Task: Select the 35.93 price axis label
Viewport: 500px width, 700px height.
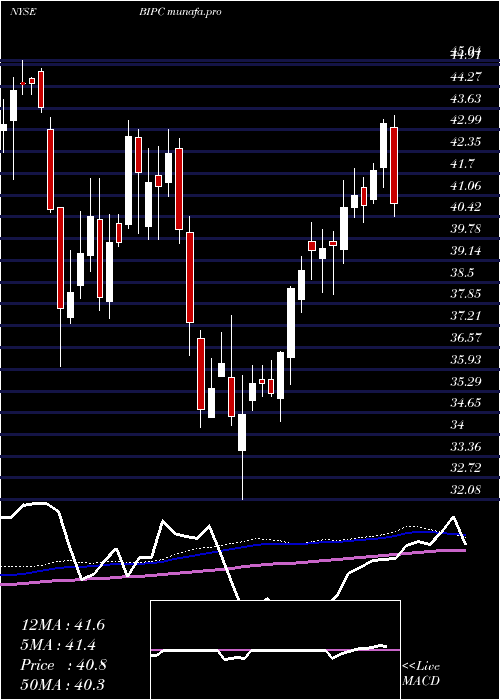Action: pos(467,360)
